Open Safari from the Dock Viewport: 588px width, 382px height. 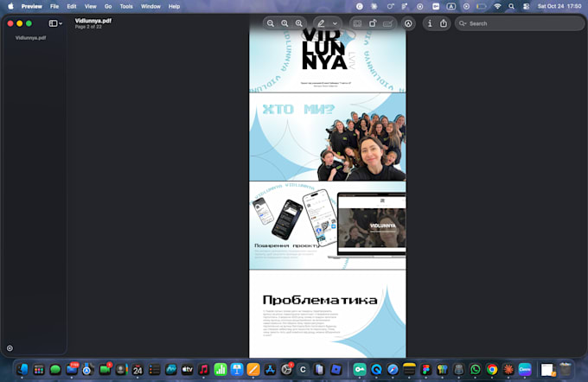coord(393,370)
